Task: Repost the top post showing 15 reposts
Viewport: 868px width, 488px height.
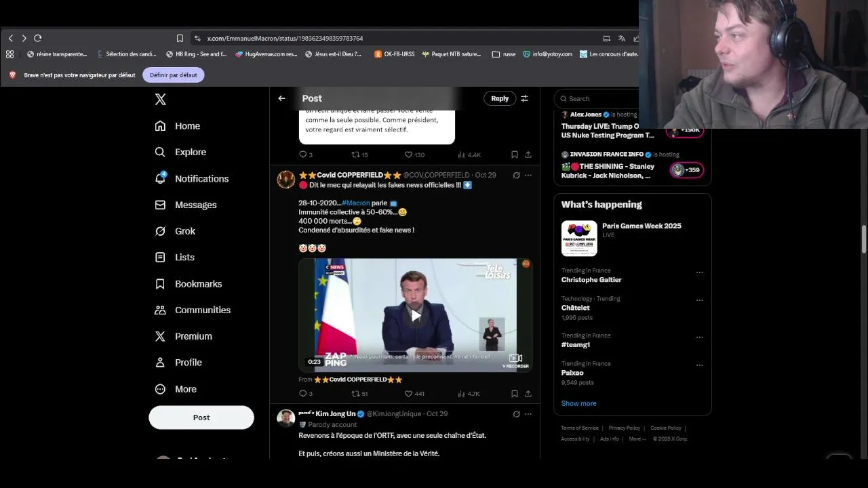Action: (359, 155)
